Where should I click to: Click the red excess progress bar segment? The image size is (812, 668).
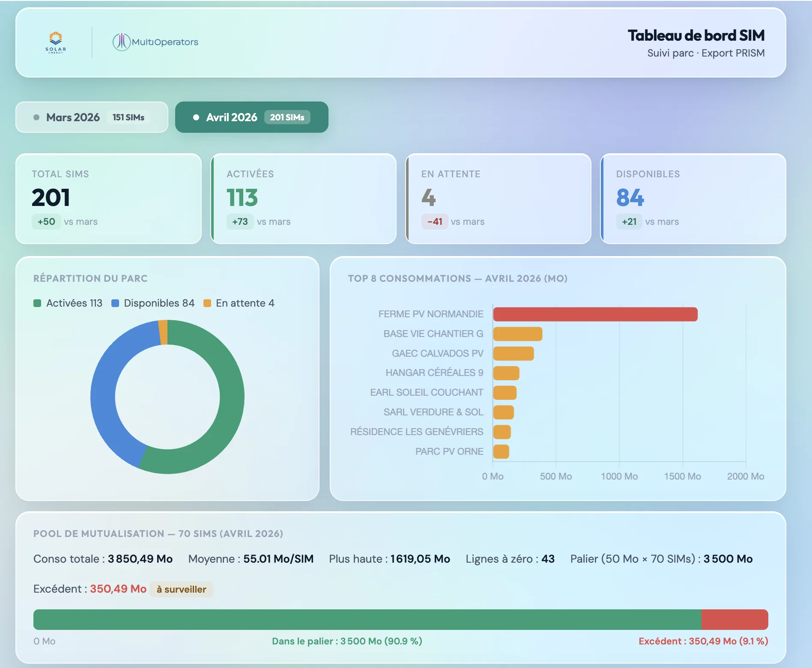(735, 620)
